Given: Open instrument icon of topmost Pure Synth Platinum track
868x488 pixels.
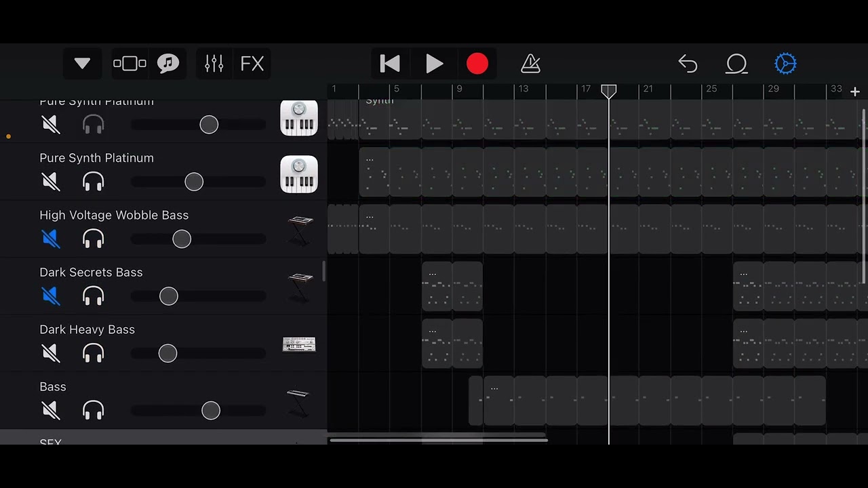Looking at the screenshot, I should point(299,119).
